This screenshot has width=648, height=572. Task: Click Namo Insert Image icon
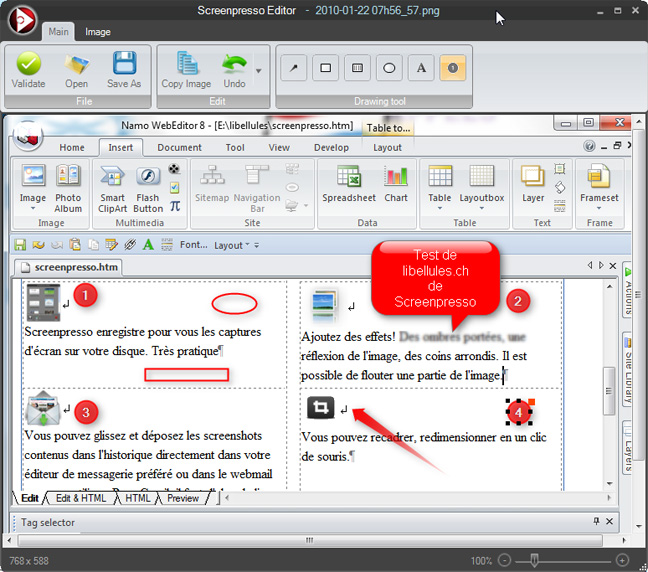(x=33, y=175)
